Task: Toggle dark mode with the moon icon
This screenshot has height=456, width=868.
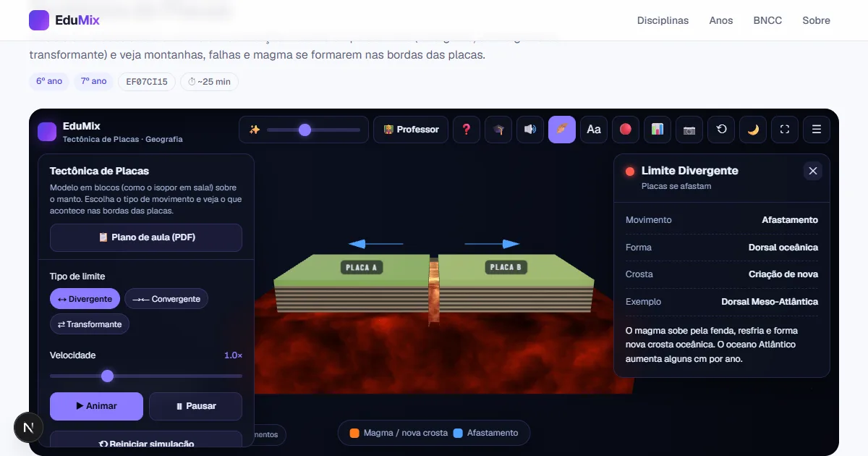Action: (x=753, y=130)
